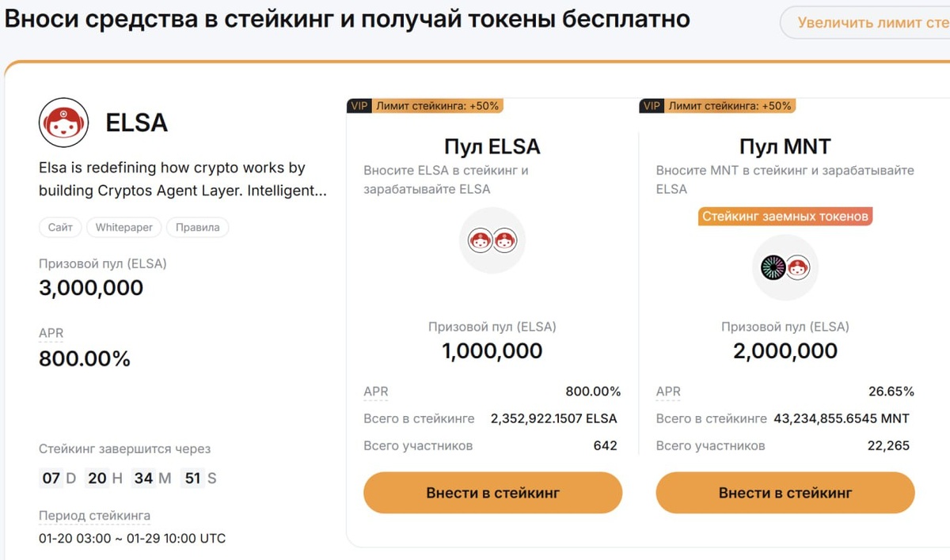Click the APR label in MNT pool
Image resolution: width=950 pixels, height=560 pixels.
tap(668, 392)
